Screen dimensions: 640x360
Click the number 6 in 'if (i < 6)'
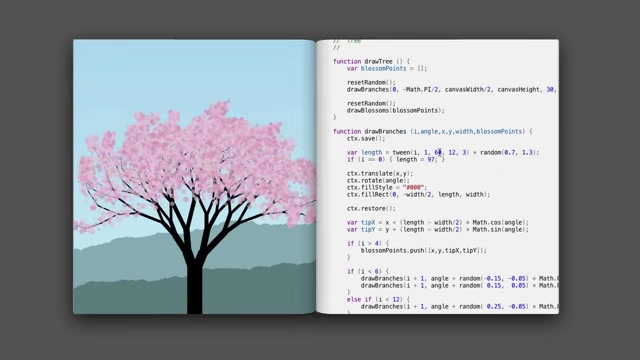(377, 271)
